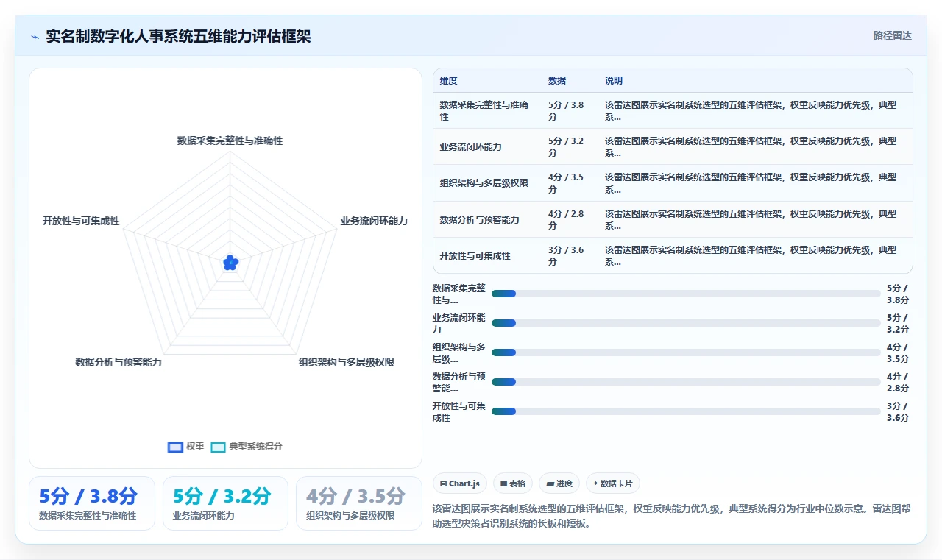Click the main title 实名制数字化人事系统五维能力评估框架
942x560 pixels.
coord(178,36)
